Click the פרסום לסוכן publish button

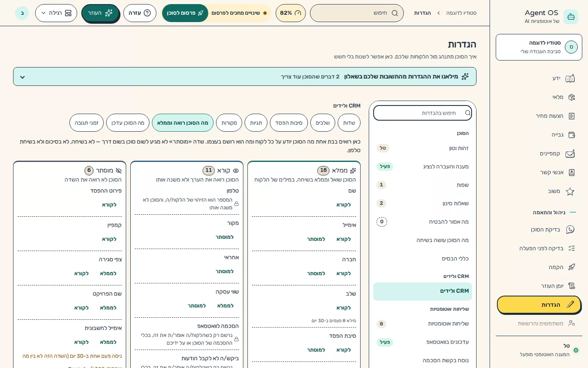pos(185,13)
